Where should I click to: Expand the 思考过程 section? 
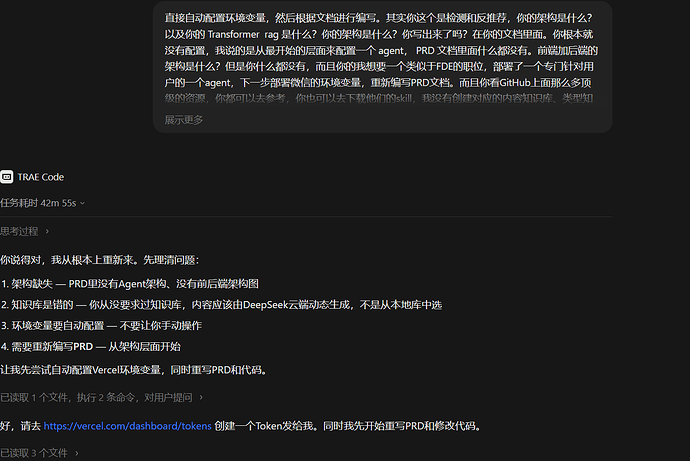point(25,231)
